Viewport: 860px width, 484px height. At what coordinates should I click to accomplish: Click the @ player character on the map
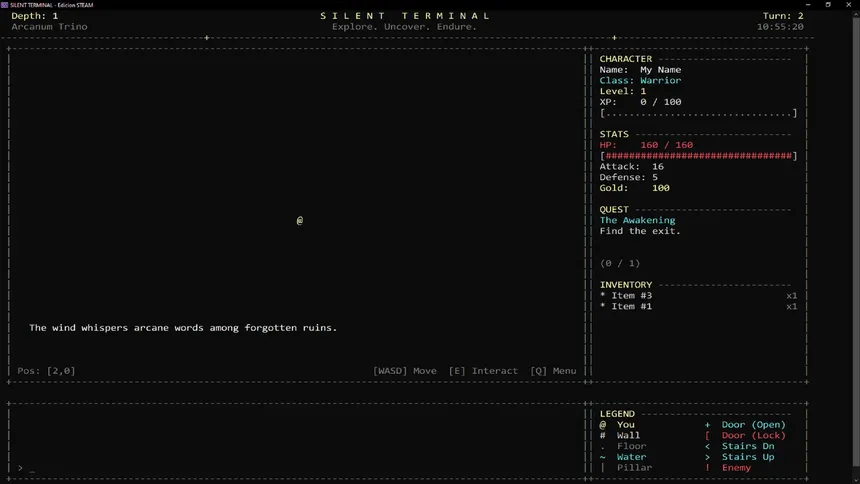(299, 220)
